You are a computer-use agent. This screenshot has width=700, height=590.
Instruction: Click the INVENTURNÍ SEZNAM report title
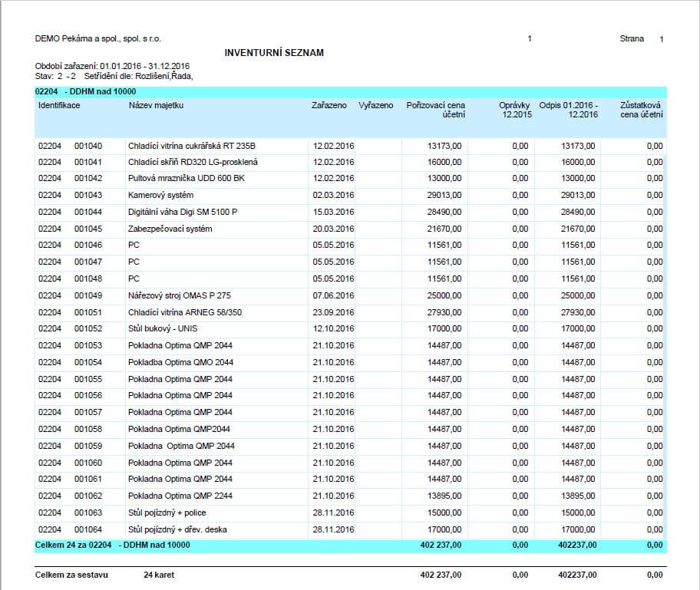[274, 53]
